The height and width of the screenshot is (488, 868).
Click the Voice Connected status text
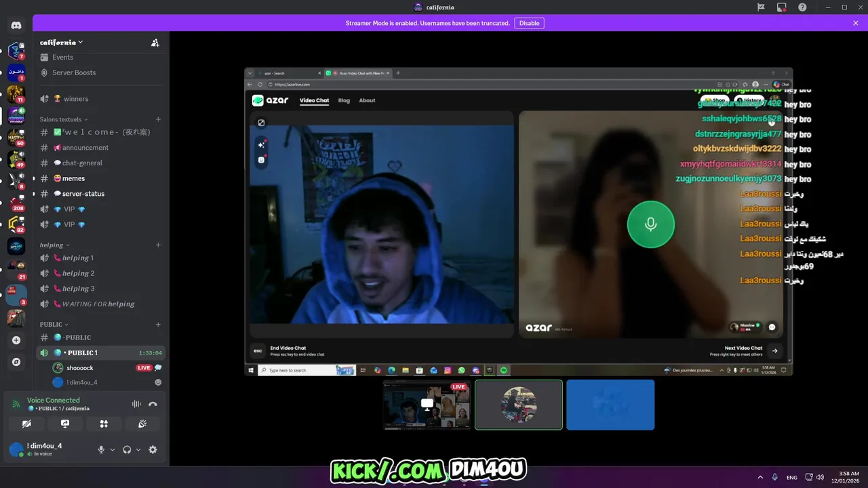pos(54,401)
